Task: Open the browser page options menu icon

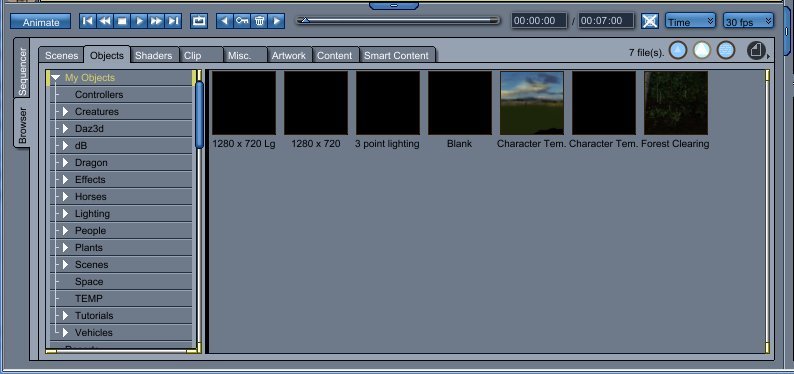Action: (757, 51)
